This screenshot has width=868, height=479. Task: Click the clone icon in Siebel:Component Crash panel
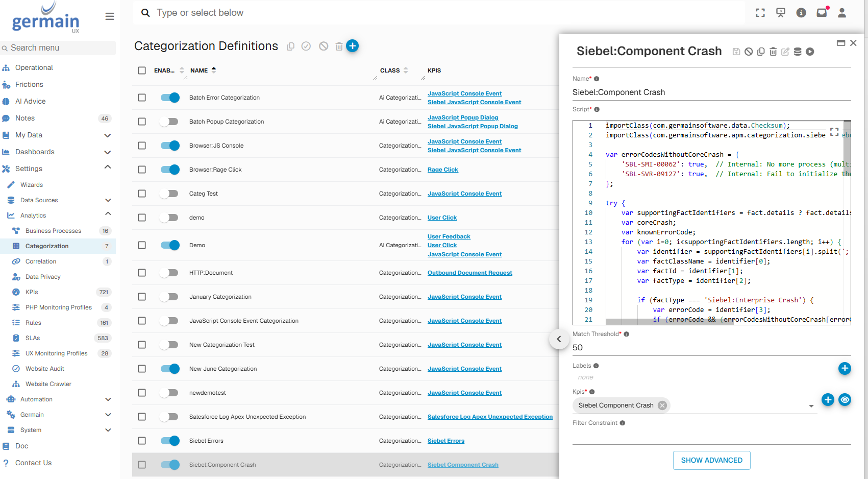[761, 52]
